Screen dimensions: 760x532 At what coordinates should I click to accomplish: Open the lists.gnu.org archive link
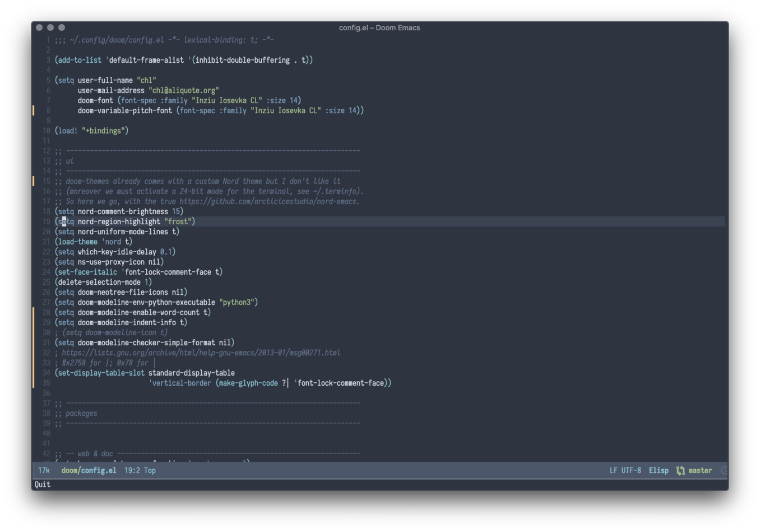pos(201,353)
